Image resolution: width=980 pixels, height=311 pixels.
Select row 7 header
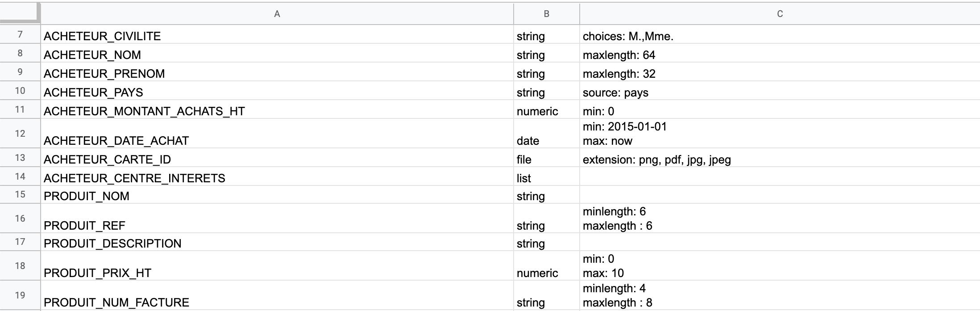coord(20,34)
